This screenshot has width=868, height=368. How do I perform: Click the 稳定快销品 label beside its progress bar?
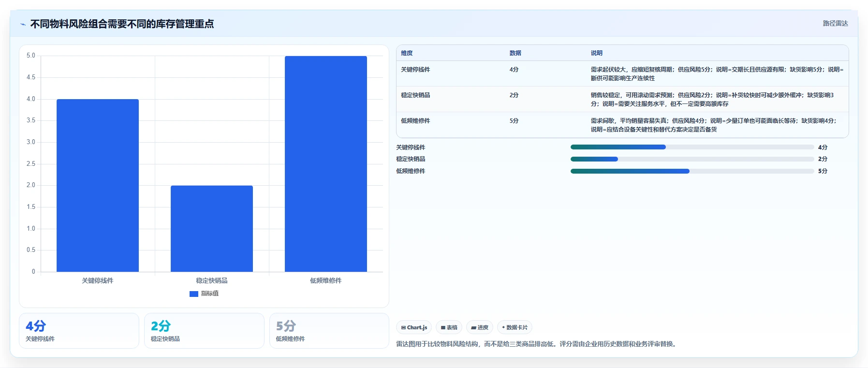pos(411,159)
